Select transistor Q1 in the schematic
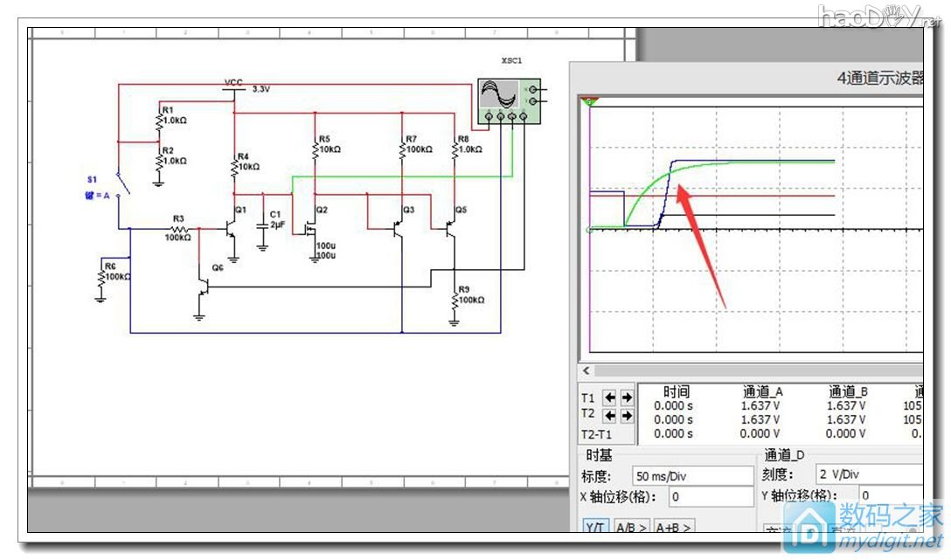Image resolution: width=951 pixels, height=560 pixels. (231, 228)
